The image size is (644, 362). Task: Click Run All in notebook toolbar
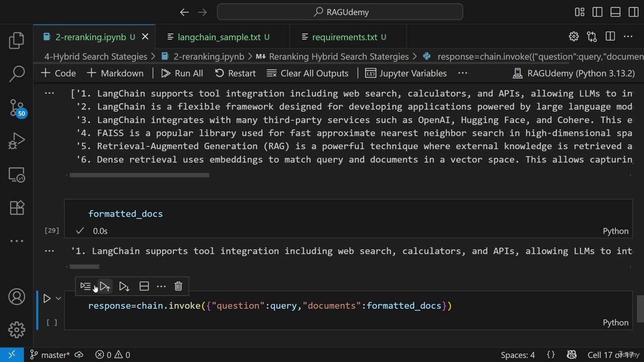tap(182, 73)
